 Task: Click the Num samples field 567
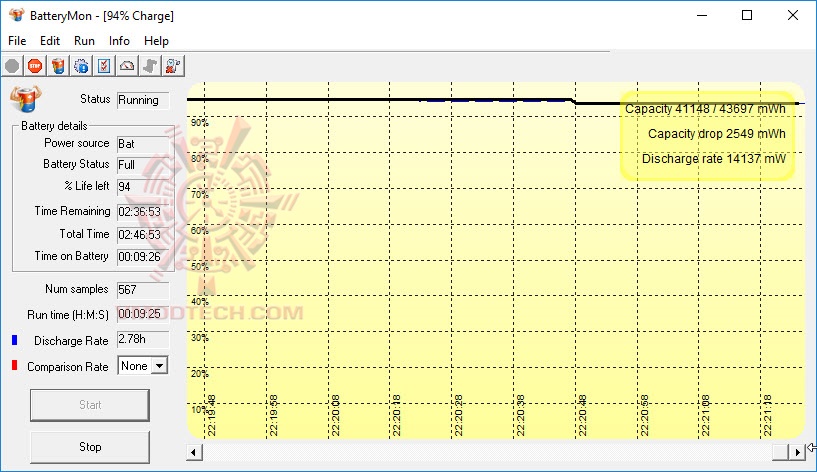[143, 290]
